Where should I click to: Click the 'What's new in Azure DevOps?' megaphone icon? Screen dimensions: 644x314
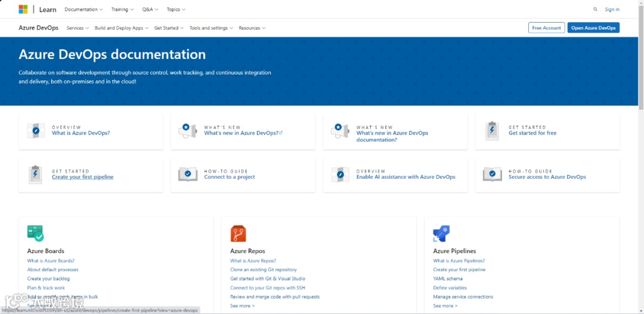[188, 130]
